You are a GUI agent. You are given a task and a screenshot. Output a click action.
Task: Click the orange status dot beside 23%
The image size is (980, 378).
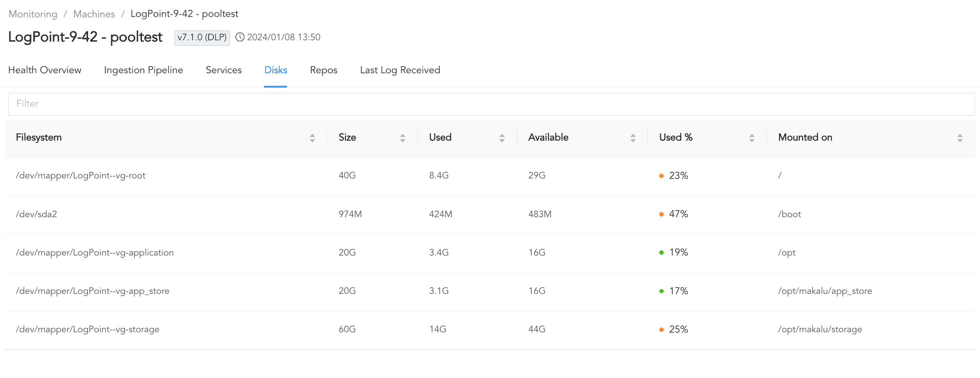661,176
